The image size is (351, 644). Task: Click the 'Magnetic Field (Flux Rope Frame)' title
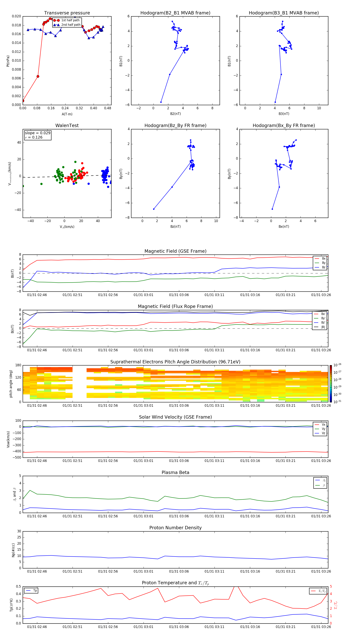175,307
